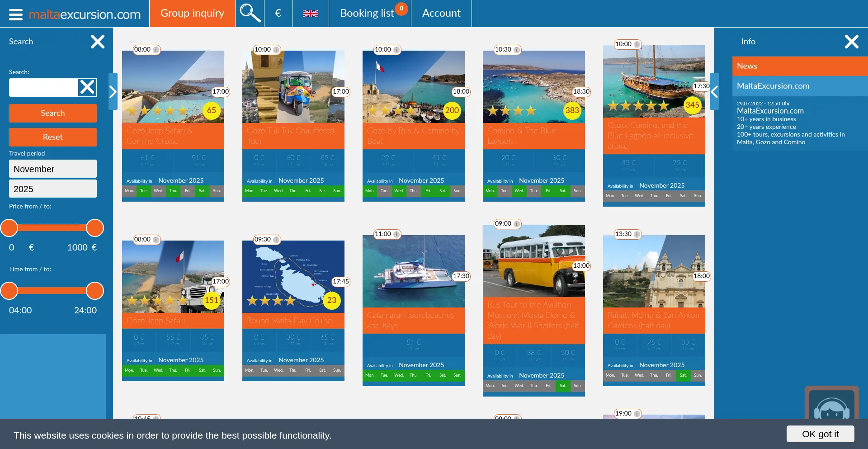Open the euro currency selector

click(x=278, y=13)
